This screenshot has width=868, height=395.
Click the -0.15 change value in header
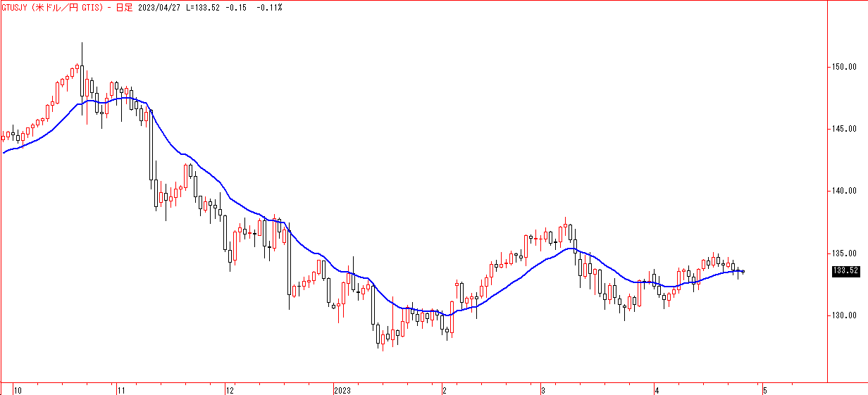237,7
